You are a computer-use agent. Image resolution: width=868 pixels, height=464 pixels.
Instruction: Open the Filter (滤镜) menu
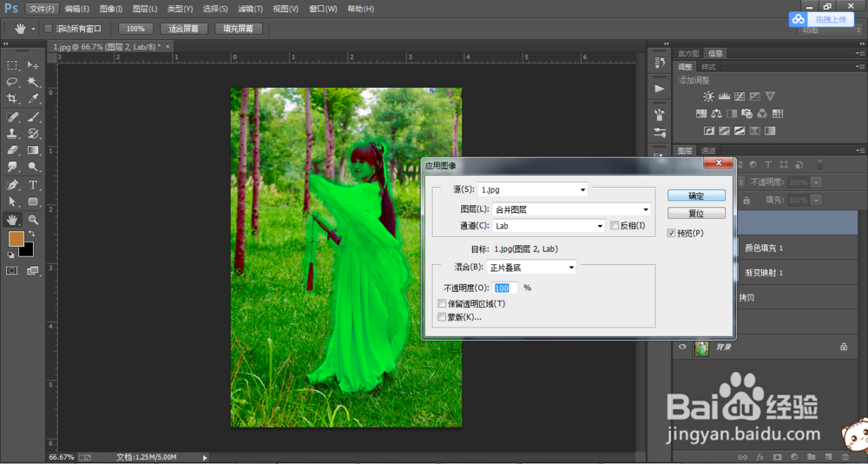pos(251,9)
